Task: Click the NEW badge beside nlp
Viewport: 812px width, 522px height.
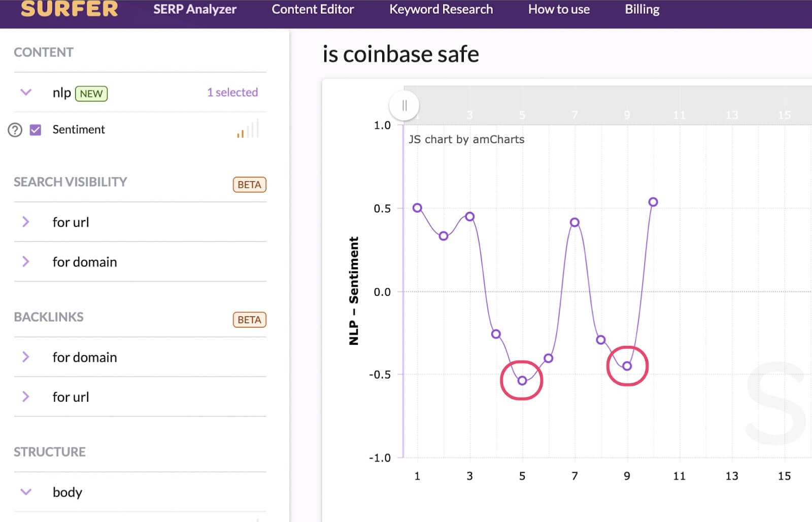Action: [91, 94]
